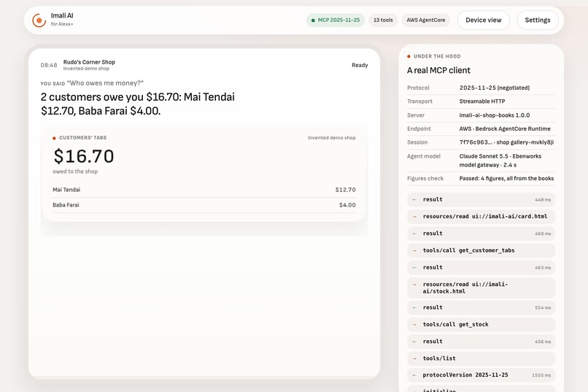
Task: Open the resources/read stock.html log entry
Action: 481,288
